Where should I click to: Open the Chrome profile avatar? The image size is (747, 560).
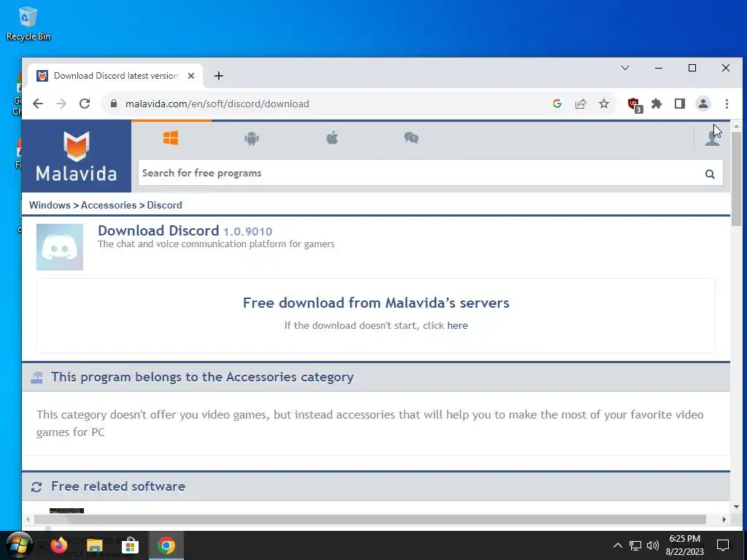click(x=703, y=104)
